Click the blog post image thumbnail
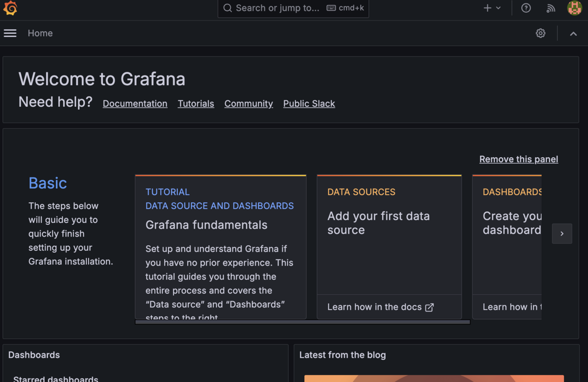 click(434, 379)
